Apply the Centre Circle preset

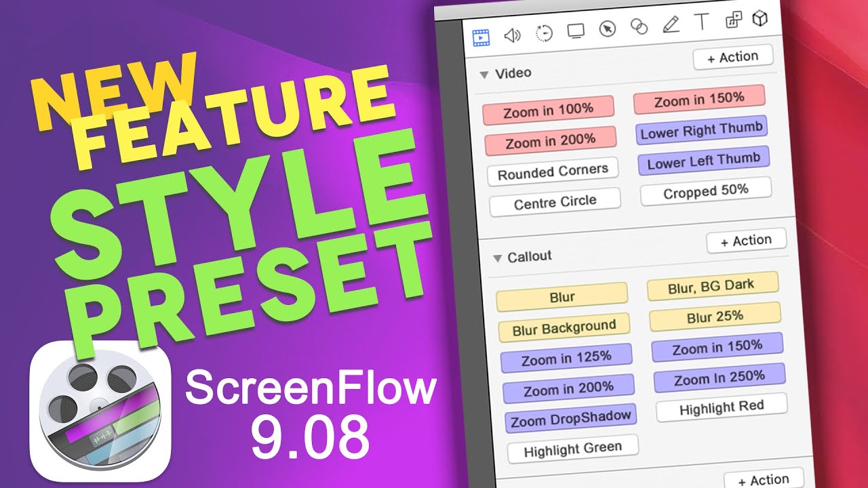(555, 202)
